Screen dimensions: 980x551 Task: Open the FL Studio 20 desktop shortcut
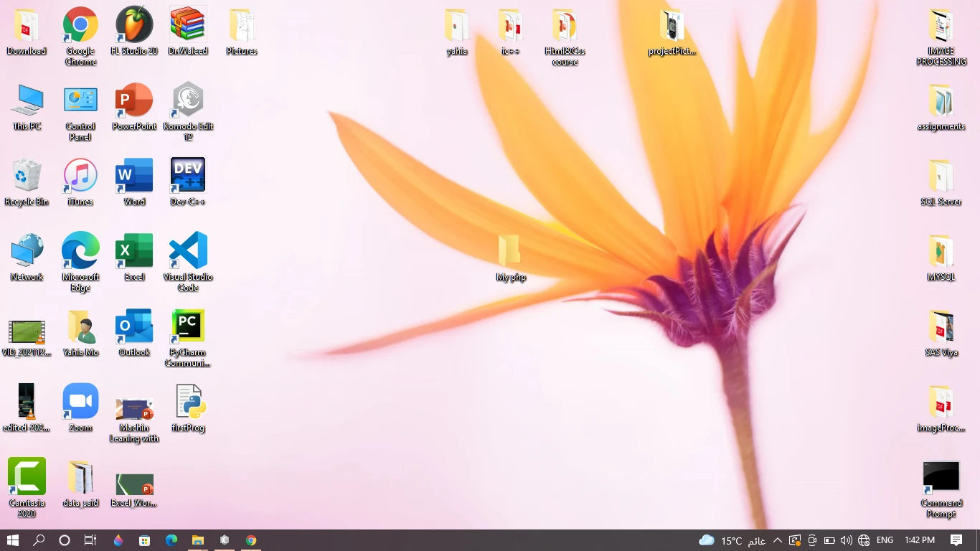click(134, 26)
